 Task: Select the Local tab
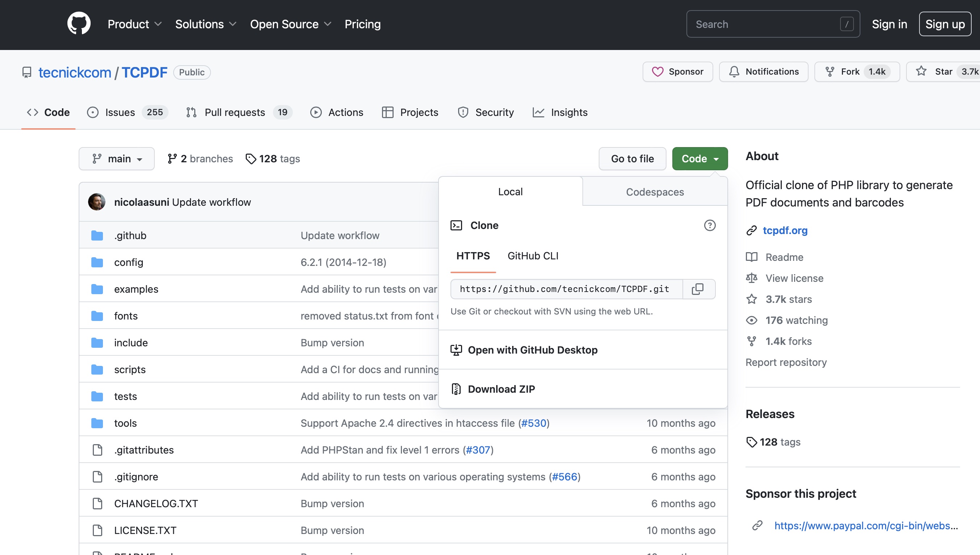coord(510,191)
